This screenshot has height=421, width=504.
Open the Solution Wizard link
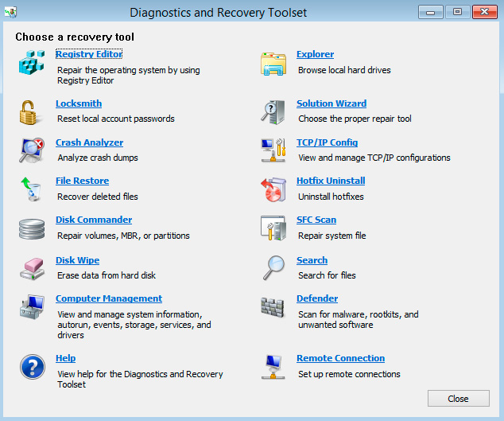(x=331, y=103)
